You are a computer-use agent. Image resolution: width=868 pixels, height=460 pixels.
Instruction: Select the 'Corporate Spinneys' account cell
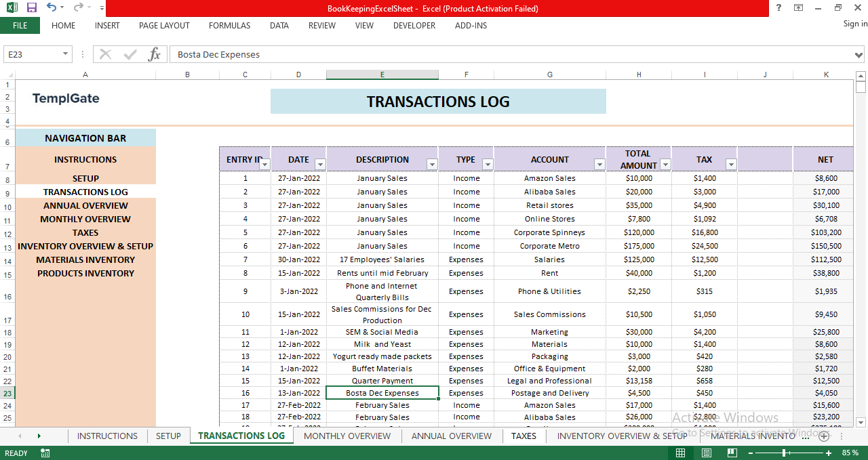pyautogui.click(x=549, y=232)
